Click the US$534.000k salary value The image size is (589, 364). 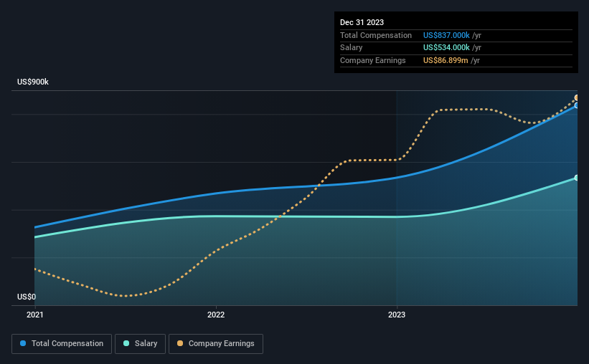(446, 48)
